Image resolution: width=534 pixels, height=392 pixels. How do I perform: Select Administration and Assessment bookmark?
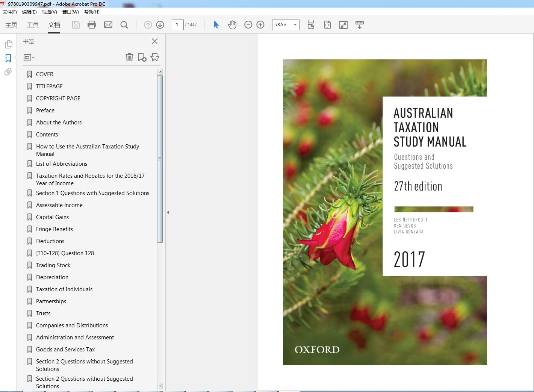(x=75, y=338)
